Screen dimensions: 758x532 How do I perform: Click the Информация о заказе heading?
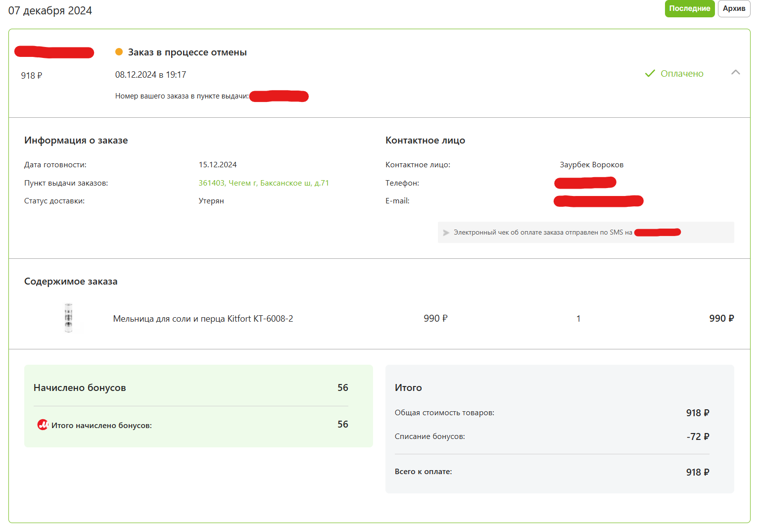[x=76, y=141]
